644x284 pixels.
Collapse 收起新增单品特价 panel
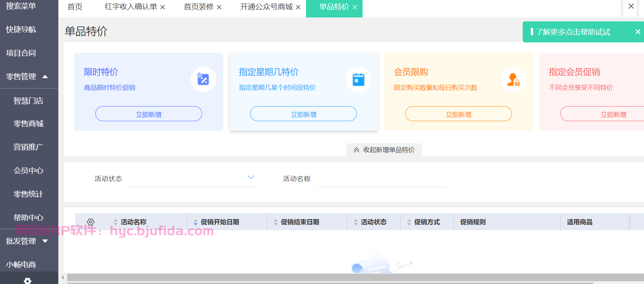tap(384, 150)
